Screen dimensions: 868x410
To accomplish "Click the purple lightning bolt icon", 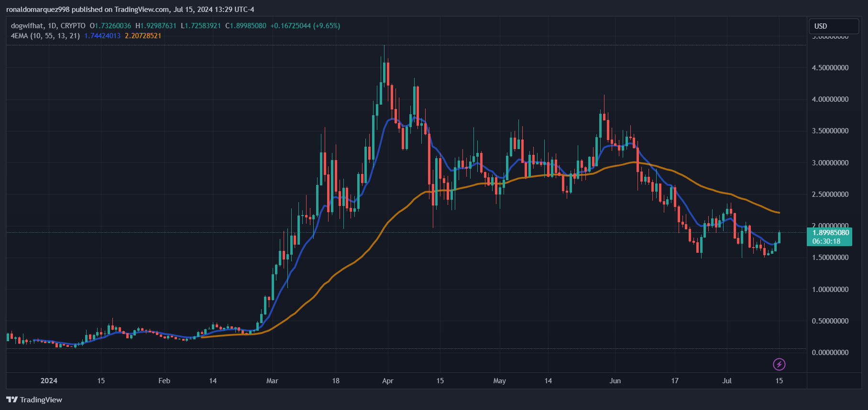I will pyautogui.click(x=779, y=365).
